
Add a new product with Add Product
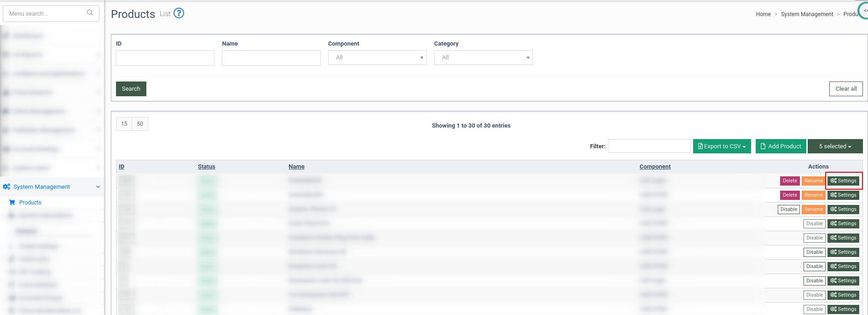point(781,146)
